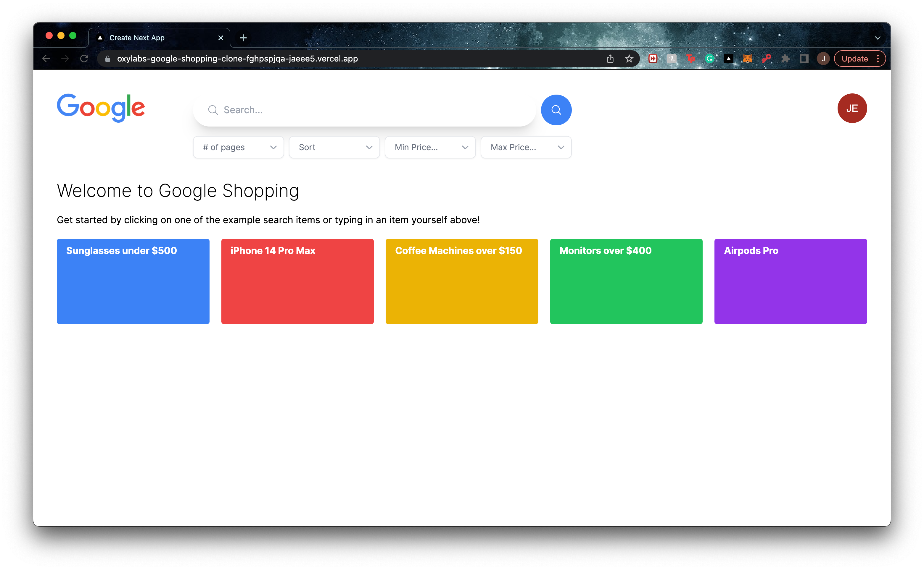
Task: Click the share page icon
Action: click(x=610, y=59)
